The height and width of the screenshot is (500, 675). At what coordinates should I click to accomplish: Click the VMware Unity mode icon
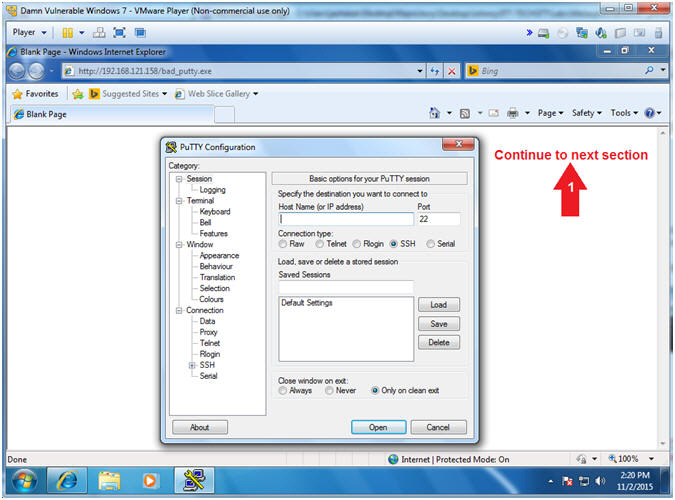click(x=140, y=33)
